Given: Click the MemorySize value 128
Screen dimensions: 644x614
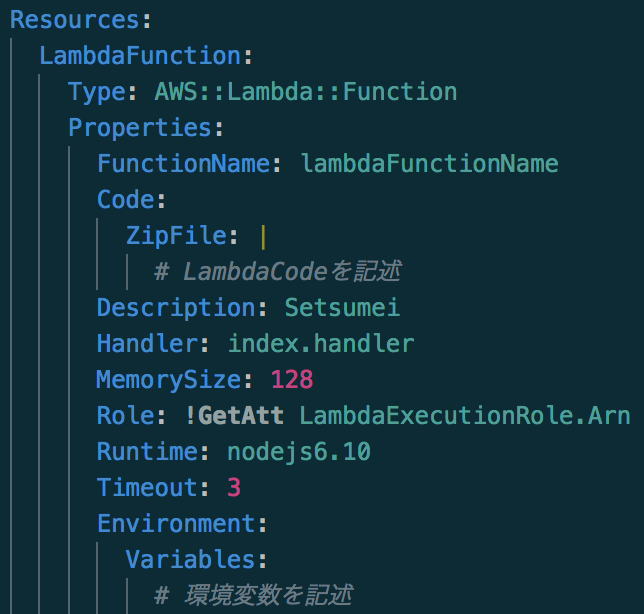Looking at the screenshot, I should tap(291, 379).
